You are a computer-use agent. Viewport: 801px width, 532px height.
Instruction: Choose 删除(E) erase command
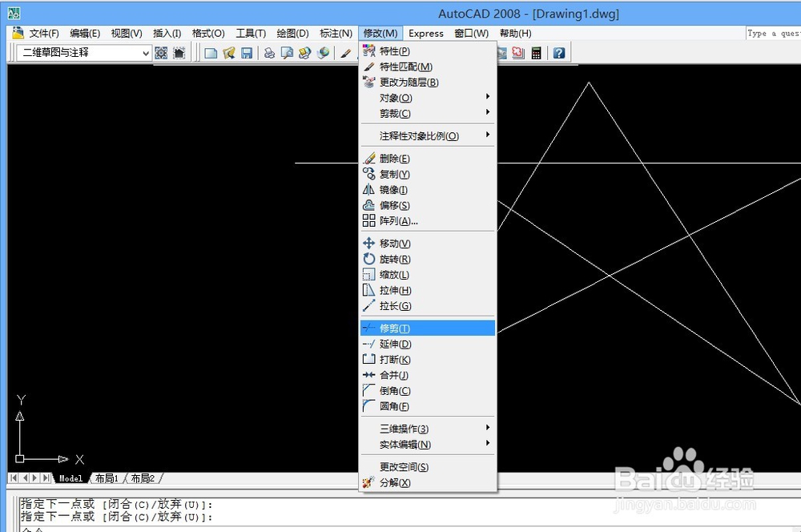pos(428,159)
